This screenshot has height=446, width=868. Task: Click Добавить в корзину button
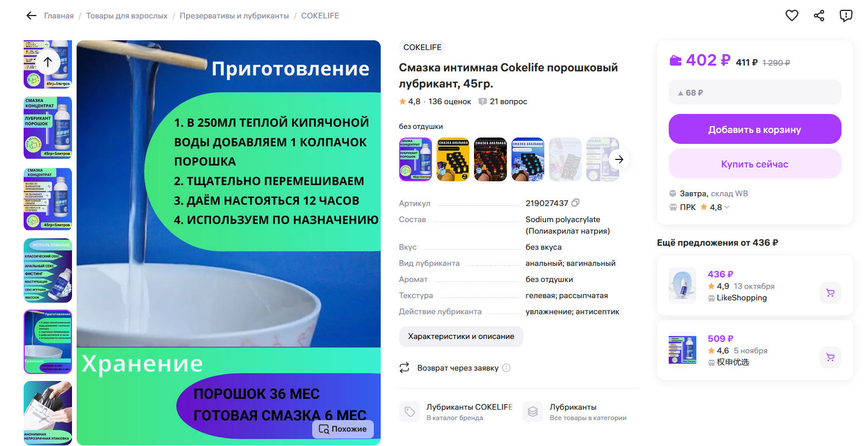pyautogui.click(x=755, y=129)
